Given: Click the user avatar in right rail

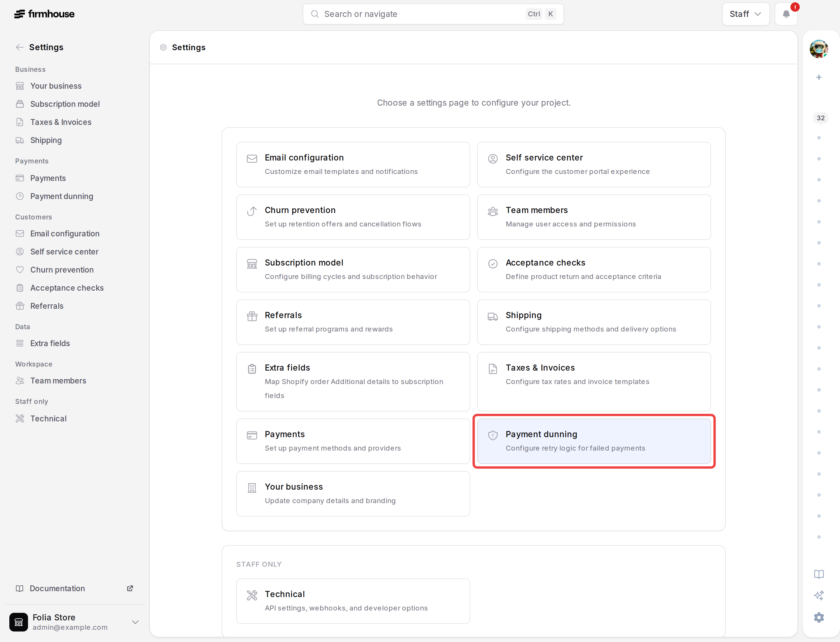Looking at the screenshot, I should pyautogui.click(x=819, y=49).
